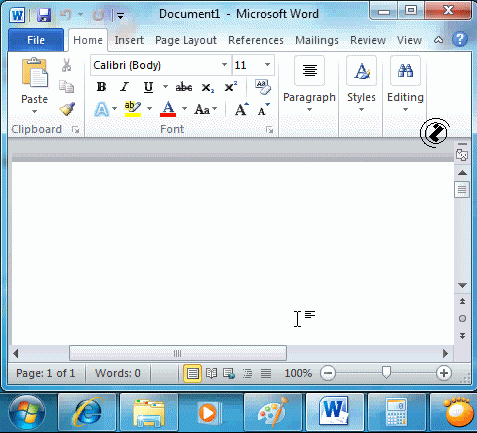
Task: Open the Styles group button
Action: (x=361, y=85)
